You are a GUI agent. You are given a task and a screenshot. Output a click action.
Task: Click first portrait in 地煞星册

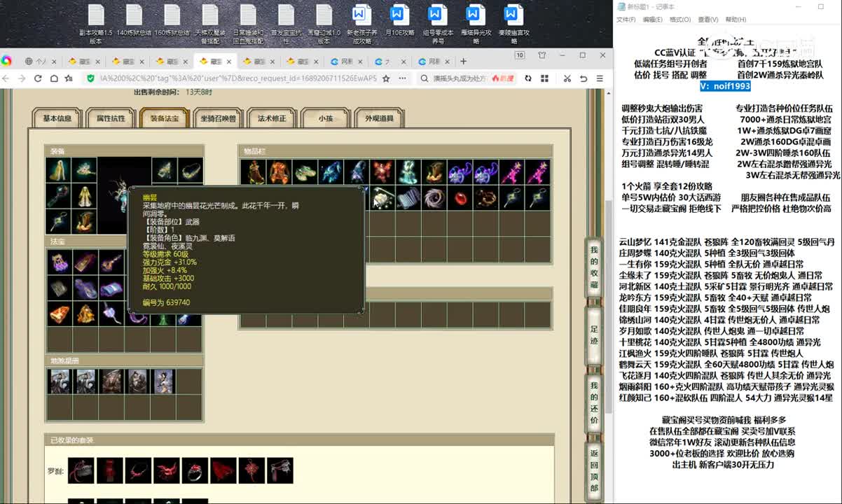coord(60,381)
